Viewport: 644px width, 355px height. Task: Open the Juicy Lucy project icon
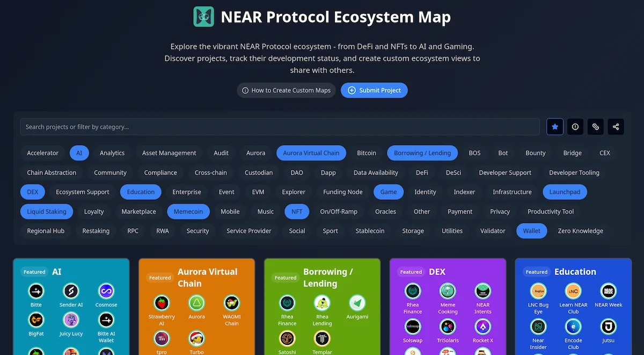[x=71, y=321]
